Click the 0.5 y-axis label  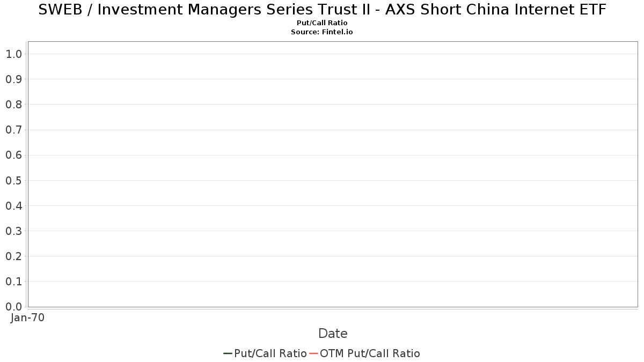[x=13, y=181]
